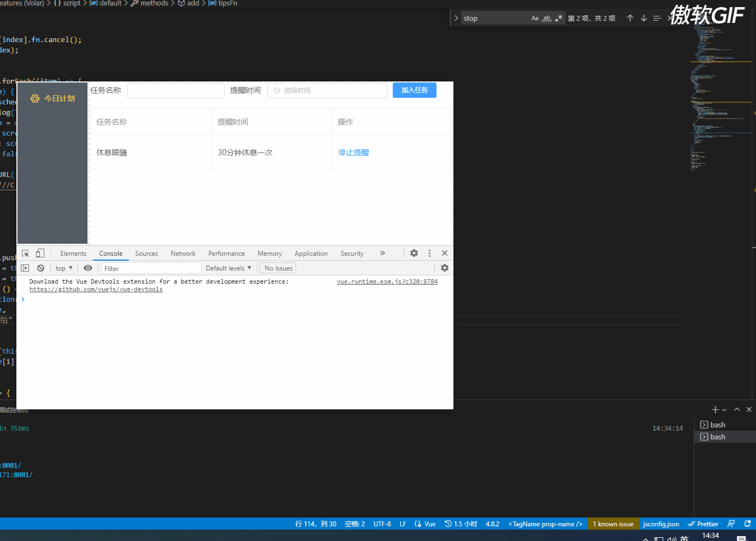Expand the hidden DevTools tabs with the chevron

click(x=382, y=254)
